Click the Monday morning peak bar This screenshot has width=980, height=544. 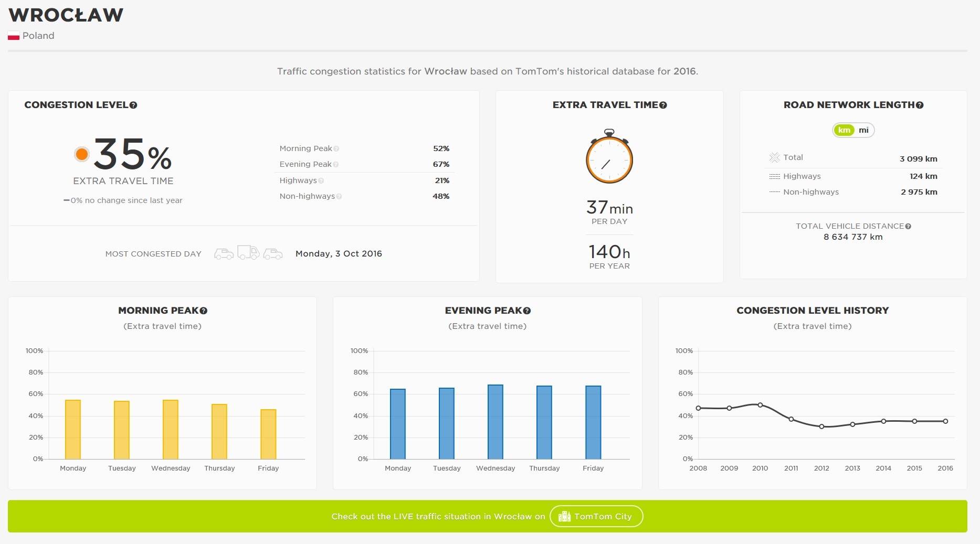click(x=73, y=430)
